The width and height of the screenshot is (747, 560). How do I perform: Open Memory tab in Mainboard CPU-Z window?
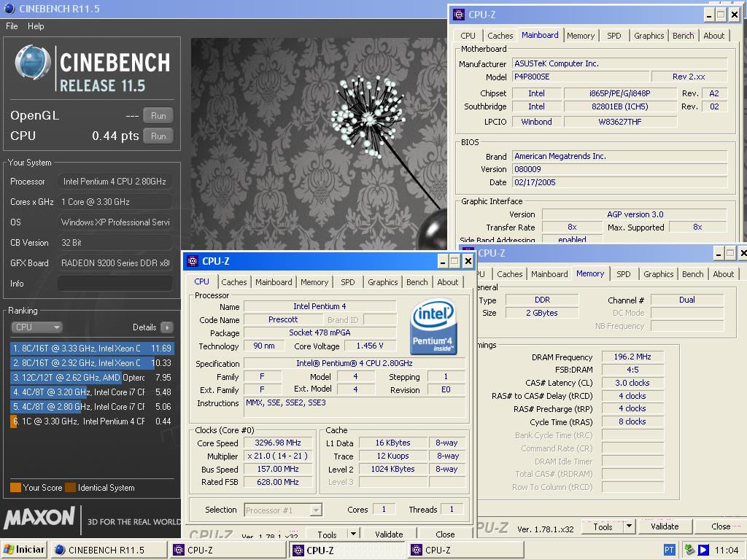[x=581, y=36]
